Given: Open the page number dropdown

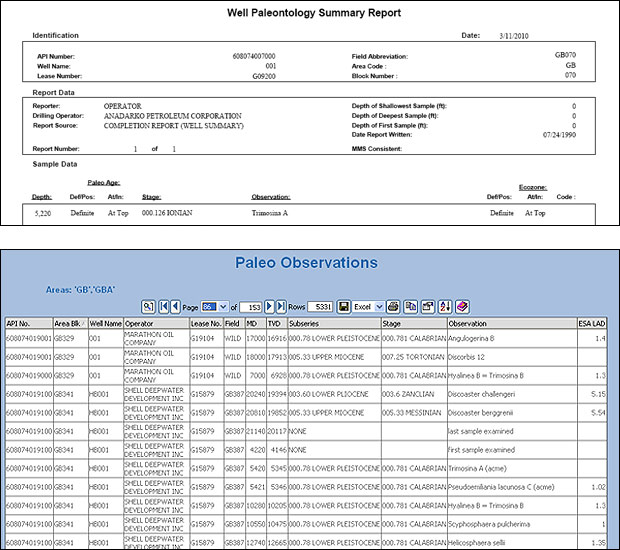Looking at the screenshot, I should 223,307.
